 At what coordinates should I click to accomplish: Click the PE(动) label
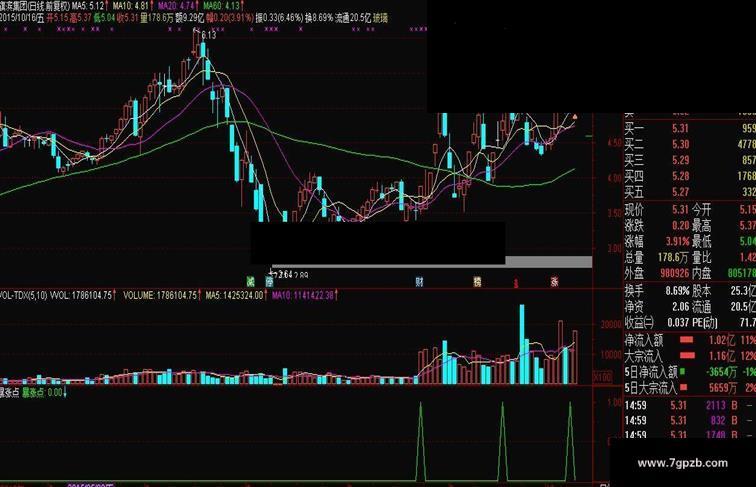click(x=704, y=323)
